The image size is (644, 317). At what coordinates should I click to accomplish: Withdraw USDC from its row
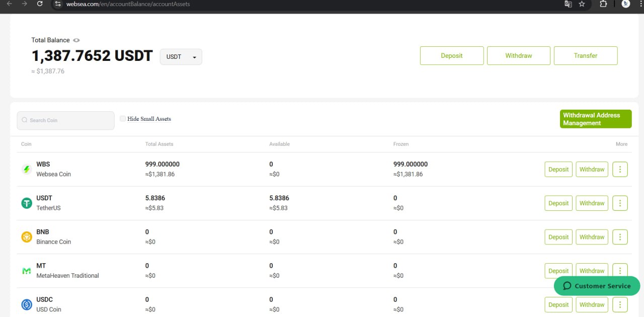coord(592,304)
